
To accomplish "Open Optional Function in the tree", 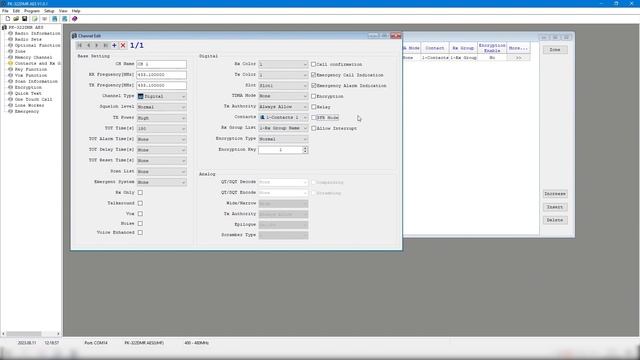I will (x=37, y=45).
